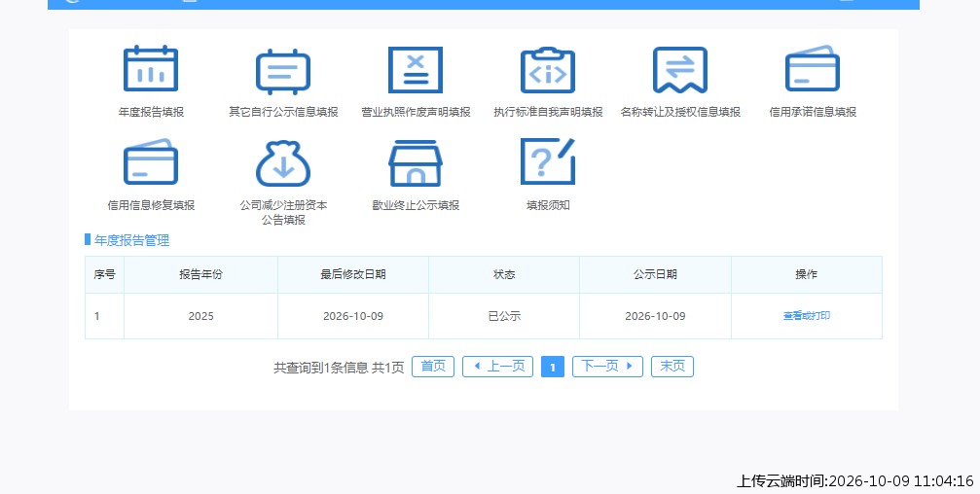Image resolution: width=980 pixels, height=494 pixels.
Task: Open the 年度报告填报 calendar icon
Action: (151, 69)
